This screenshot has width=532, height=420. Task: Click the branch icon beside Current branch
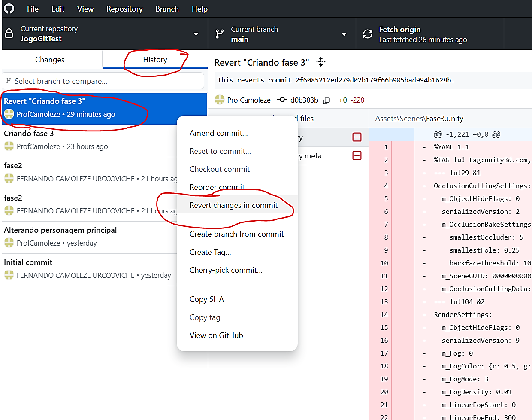pos(220,34)
